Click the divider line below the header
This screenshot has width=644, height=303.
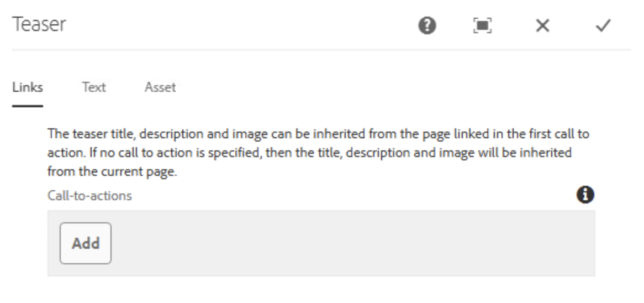[x=320, y=50]
